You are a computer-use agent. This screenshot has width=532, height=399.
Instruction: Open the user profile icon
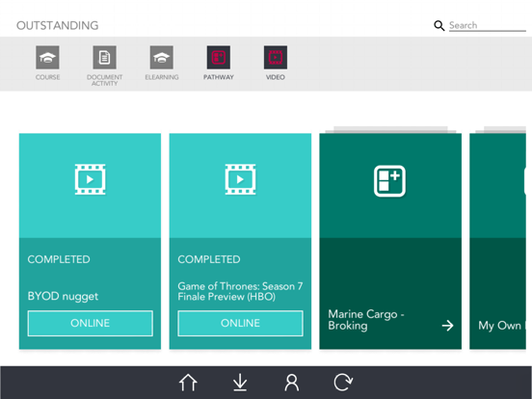[x=291, y=383]
